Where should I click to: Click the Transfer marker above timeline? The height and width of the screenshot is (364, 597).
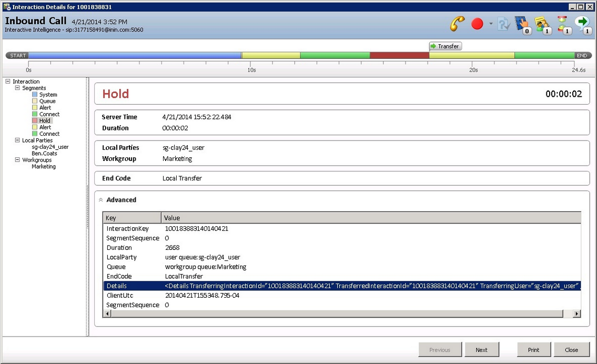coord(445,46)
